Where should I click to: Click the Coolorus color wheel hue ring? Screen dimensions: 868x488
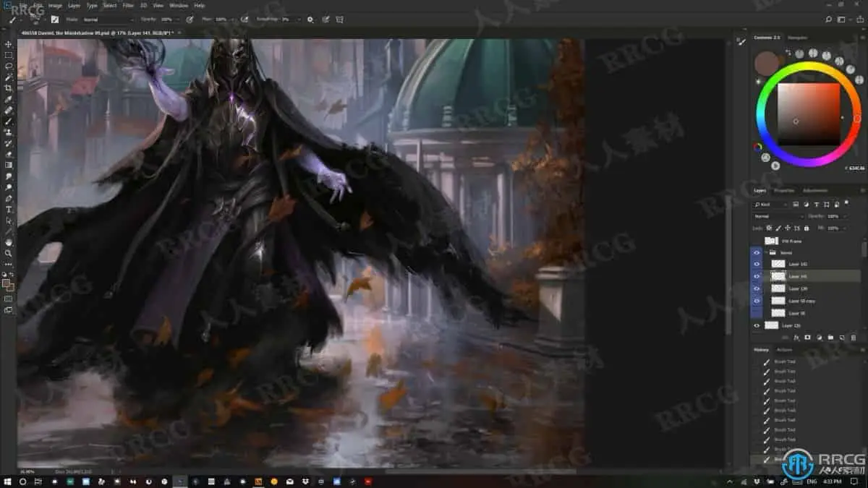[808, 66]
